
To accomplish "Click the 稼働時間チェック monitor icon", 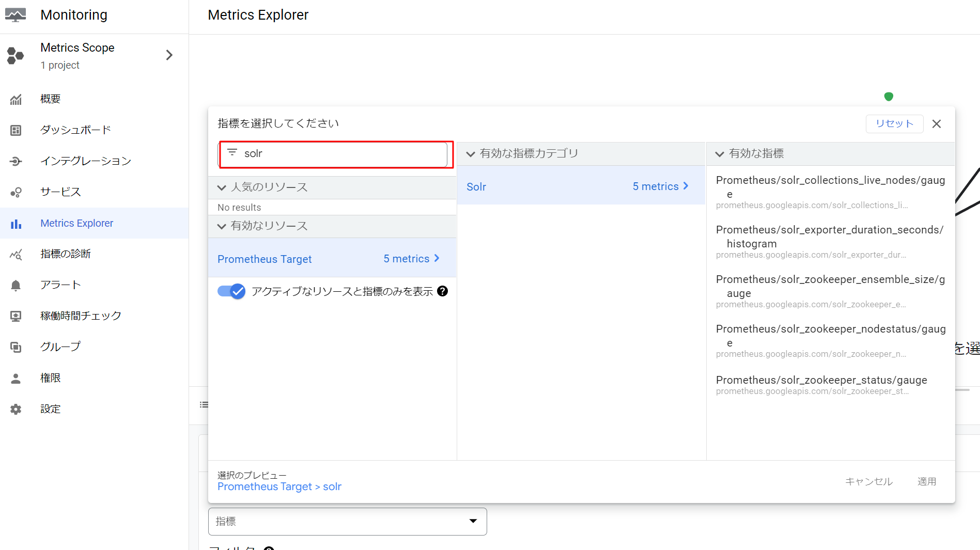I will 16,316.
